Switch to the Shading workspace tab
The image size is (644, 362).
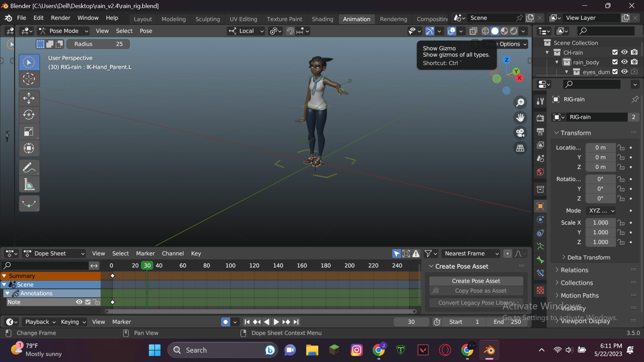322,19
